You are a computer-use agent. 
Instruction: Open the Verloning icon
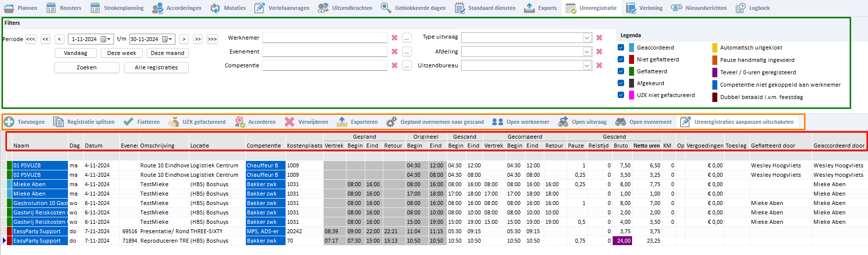631,8
